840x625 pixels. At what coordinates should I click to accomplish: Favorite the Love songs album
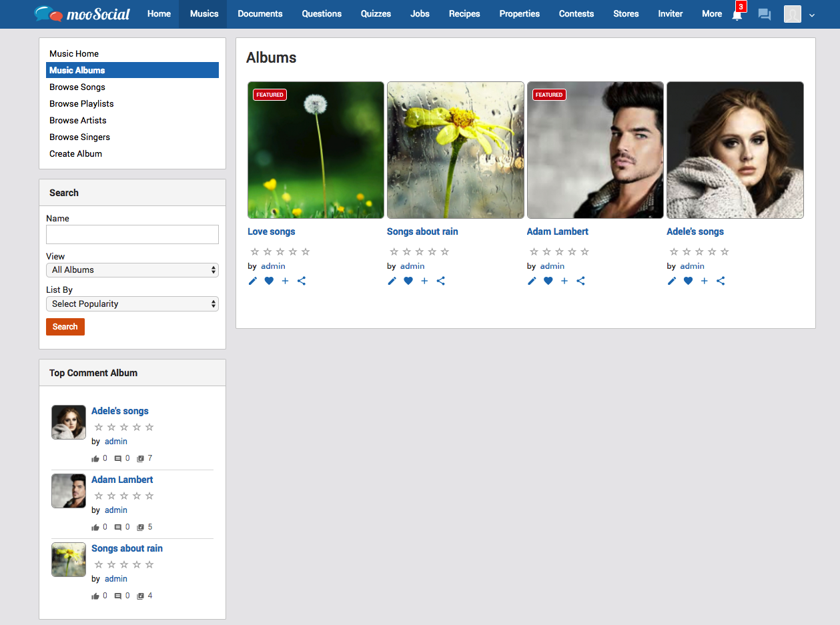pos(269,281)
